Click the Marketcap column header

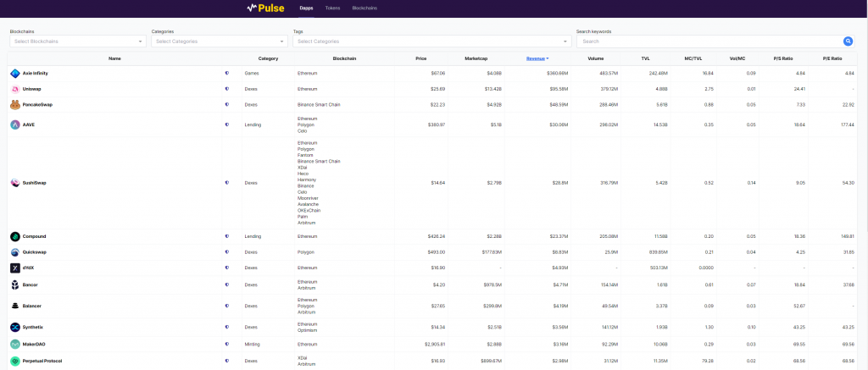[476, 58]
